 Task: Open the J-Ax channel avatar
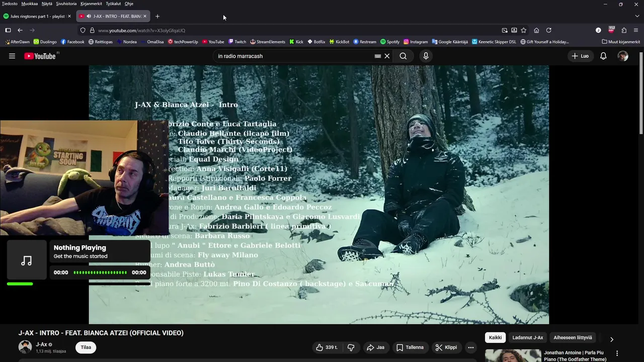point(25,347)
